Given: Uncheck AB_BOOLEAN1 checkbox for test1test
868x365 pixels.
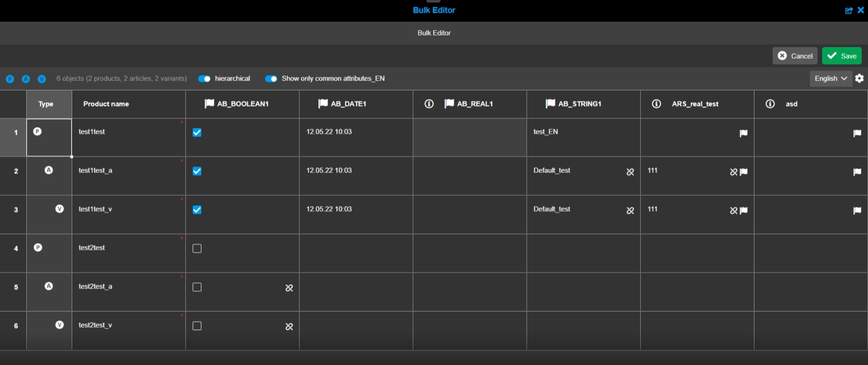Looking at the screenshot, I should (x=197, y=132).
